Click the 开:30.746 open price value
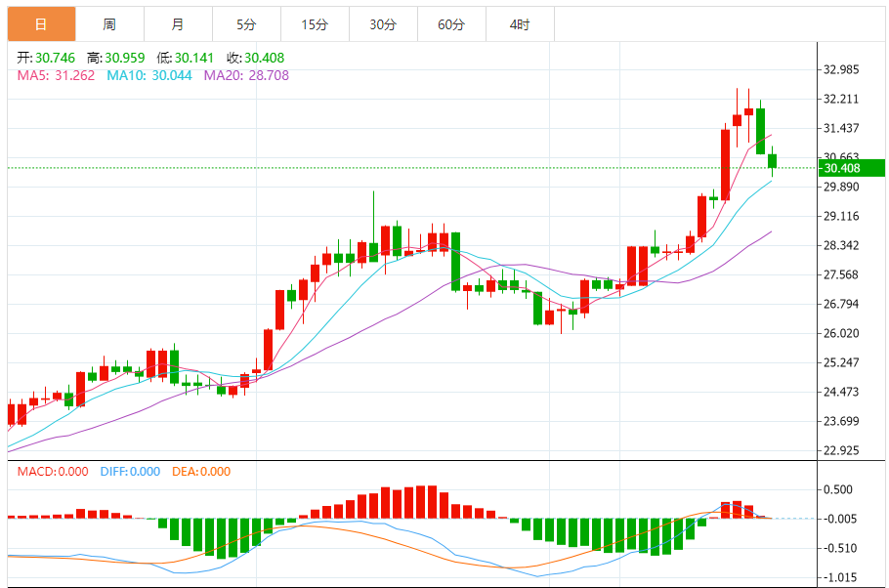The width and height of the screenshot is (889, 588). [x=46, y=58]
